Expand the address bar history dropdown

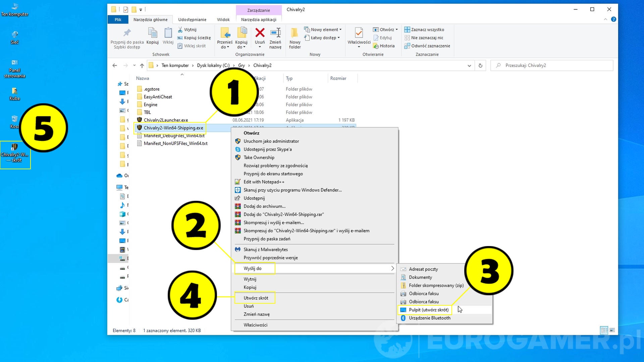coord(469,65)
